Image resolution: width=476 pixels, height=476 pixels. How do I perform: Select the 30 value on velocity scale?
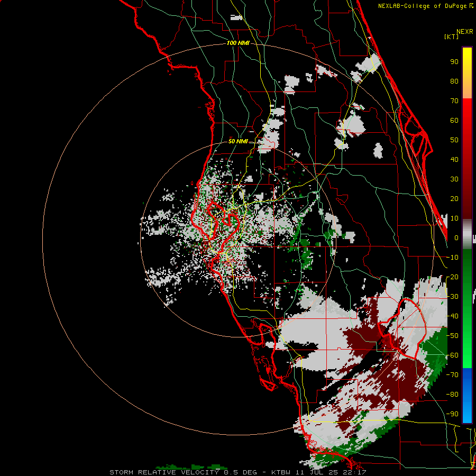pos(454,179)
